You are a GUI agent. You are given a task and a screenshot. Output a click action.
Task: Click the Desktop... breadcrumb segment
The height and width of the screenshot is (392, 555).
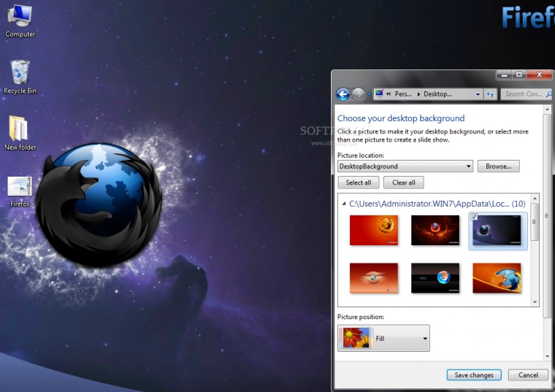pos(438,94)
